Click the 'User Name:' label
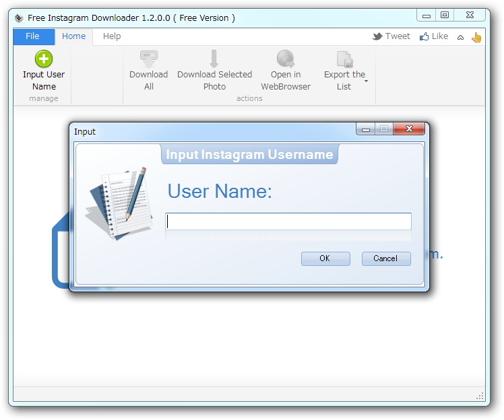Image resolution: width=504 pixels, height=420 pixels. (220, 191)
